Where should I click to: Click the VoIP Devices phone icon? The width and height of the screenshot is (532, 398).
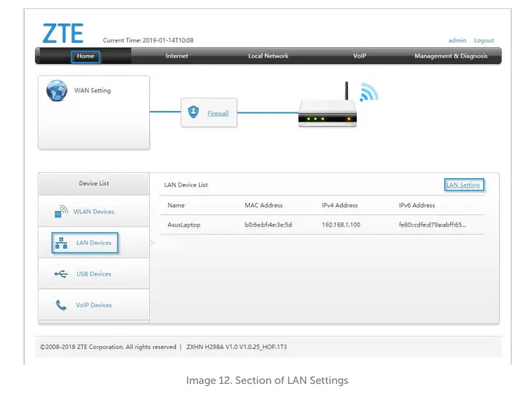pyautogui.click(x=61, y=305)
